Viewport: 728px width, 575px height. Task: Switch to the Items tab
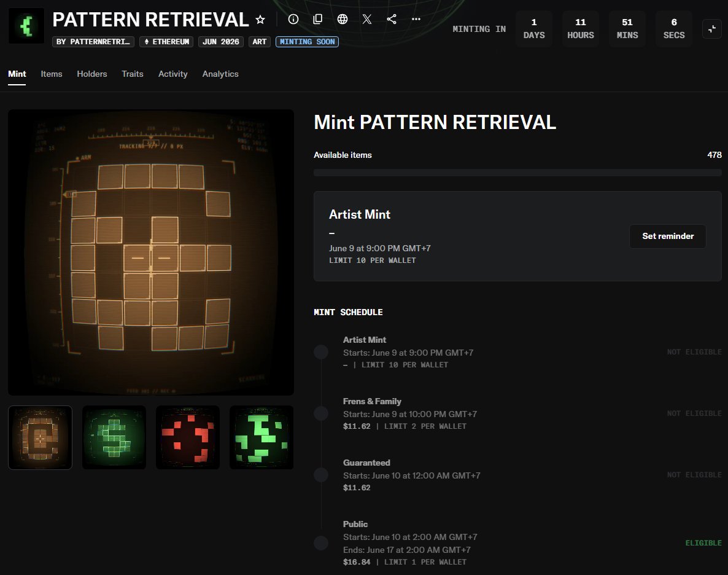52,74
